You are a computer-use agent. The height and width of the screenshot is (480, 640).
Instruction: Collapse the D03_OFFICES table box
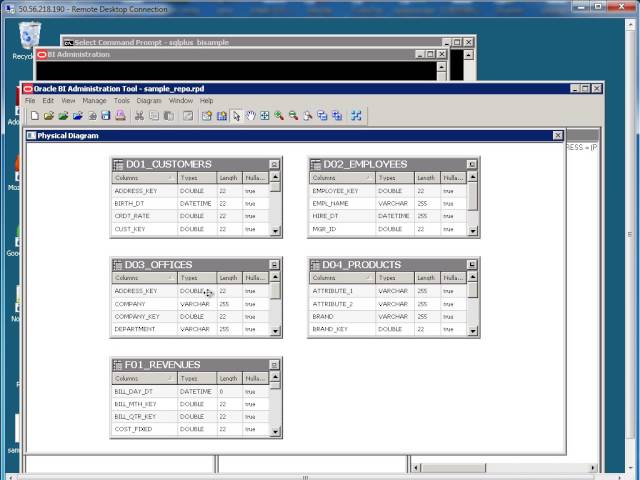[x=274, y=265]
